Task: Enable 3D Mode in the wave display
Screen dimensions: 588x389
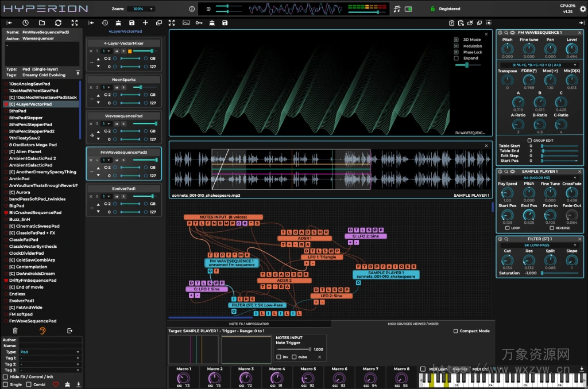Action: click(x=455, y=39)
